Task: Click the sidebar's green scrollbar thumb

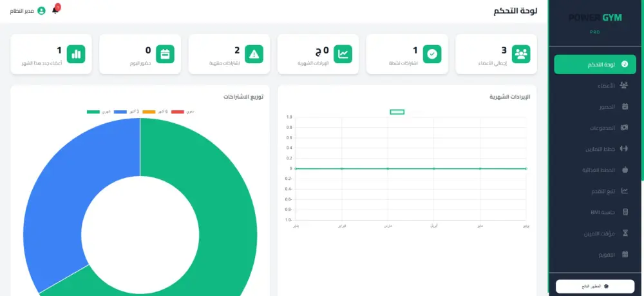Action: click(x=642, y=90)
